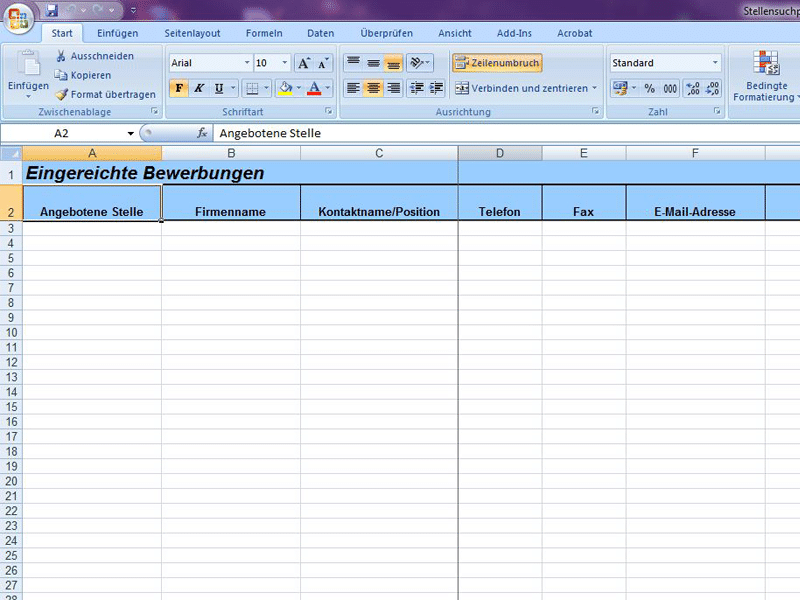
Task: Decrease font size with small A icon
Action: click(x=323, y=63)
